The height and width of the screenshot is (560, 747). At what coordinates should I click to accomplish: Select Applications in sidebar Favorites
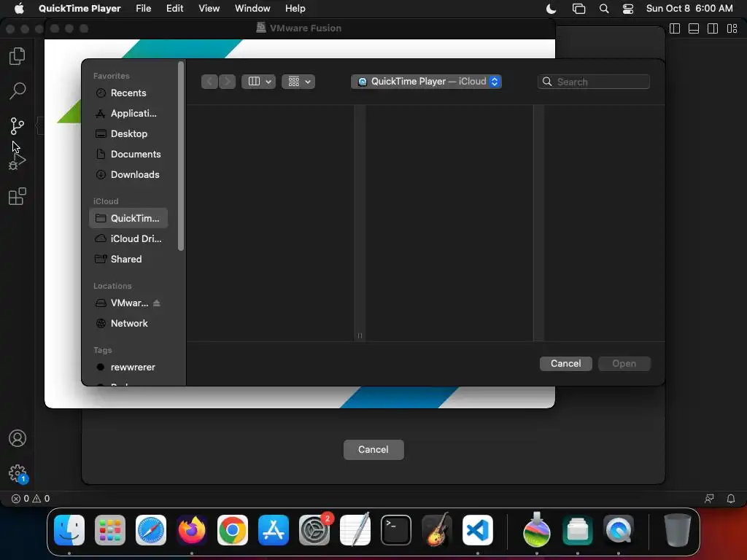(x=128, y=113)
